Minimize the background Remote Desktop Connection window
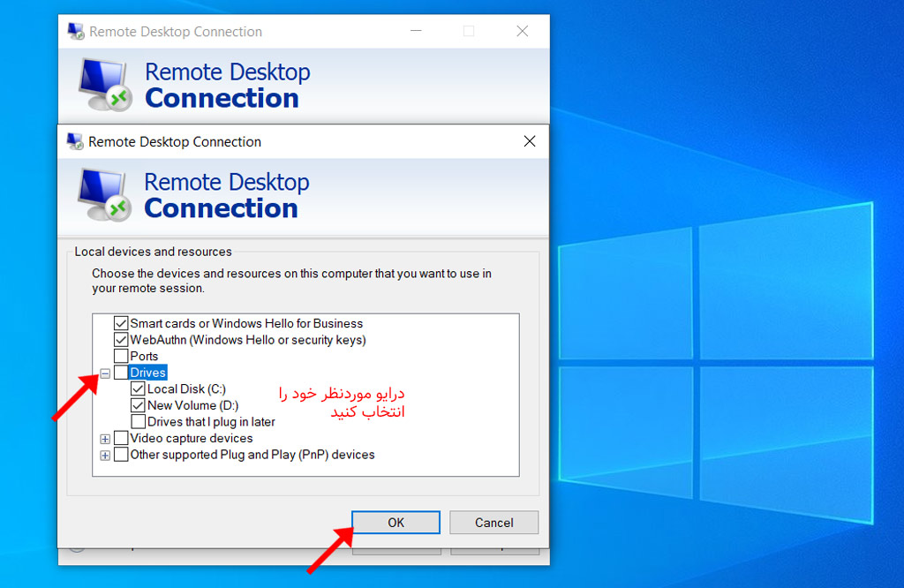The image size is (904, 588). click(x=416, y=31)
